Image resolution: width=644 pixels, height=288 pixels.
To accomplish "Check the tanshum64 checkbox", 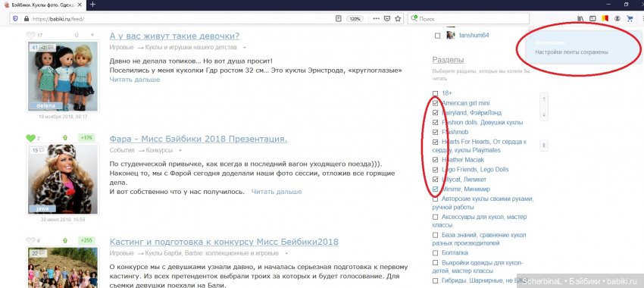I will [437, 36].
